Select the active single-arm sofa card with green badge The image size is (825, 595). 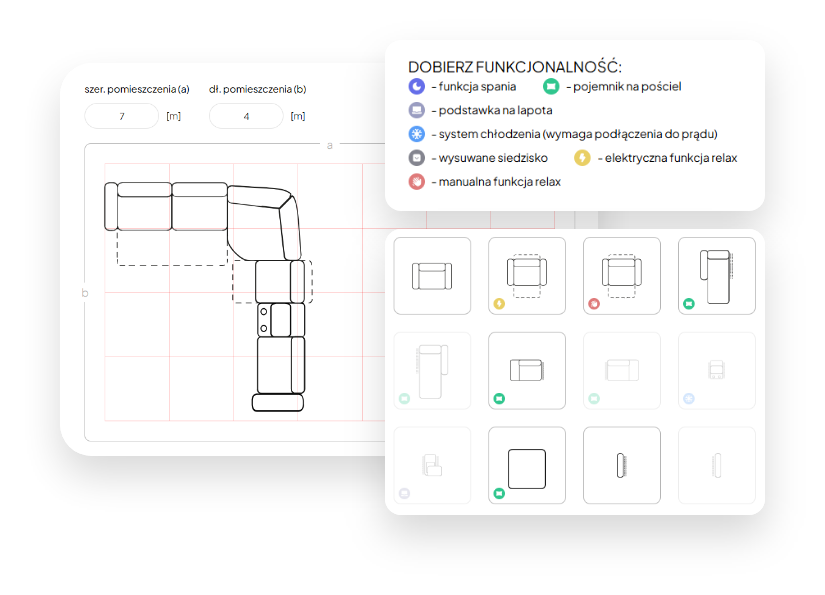[x=527, y=371]
